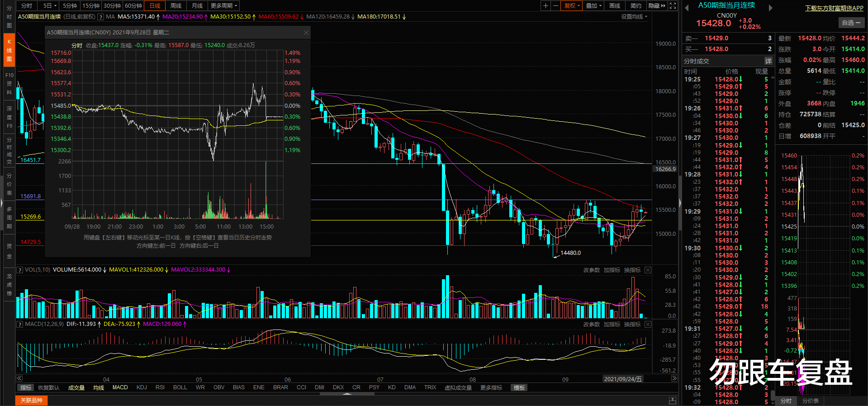The height and width of the screenshot is (406, 868).
Task: Open the 设置均线 dropdown
Action: (634, 17)
